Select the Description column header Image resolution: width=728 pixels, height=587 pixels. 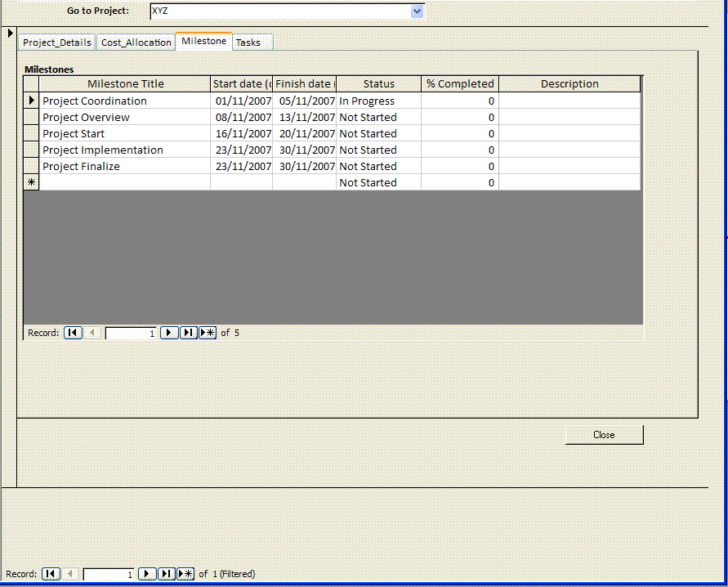[x=569, y=84]
